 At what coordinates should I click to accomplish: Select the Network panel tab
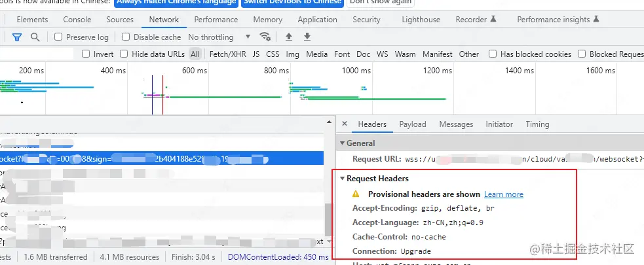pyautogui.click(x=164, y=19)
